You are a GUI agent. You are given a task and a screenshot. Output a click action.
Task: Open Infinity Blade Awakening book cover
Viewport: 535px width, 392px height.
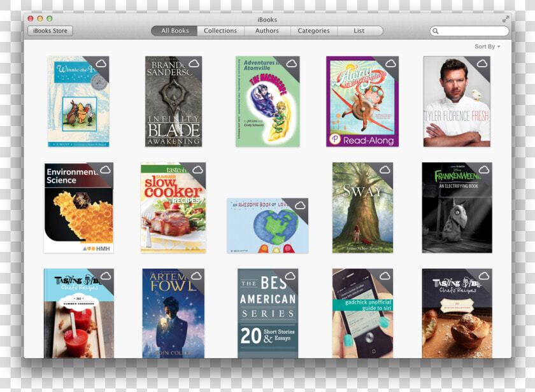pos(174,102)
